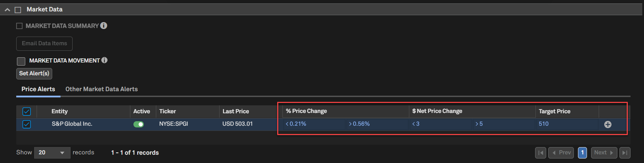Image resolution: width=644 pixels, height=163 pixels.
Task: Go to last page of records
Action: coord(625,153)
